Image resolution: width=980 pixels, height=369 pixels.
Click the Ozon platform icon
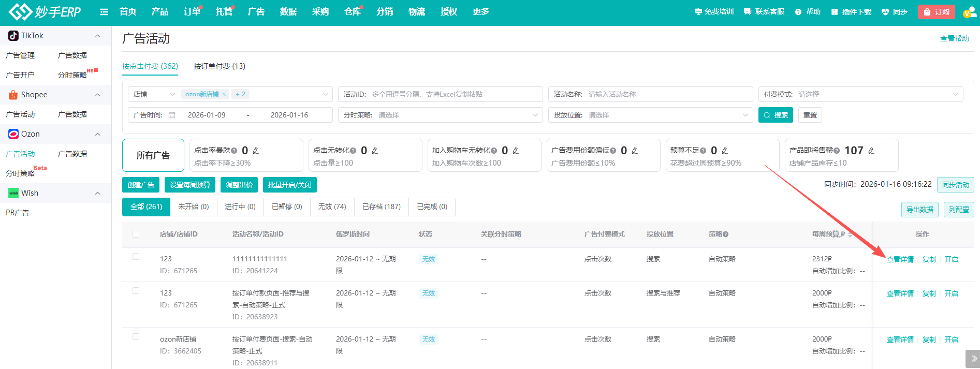point(13,134)
